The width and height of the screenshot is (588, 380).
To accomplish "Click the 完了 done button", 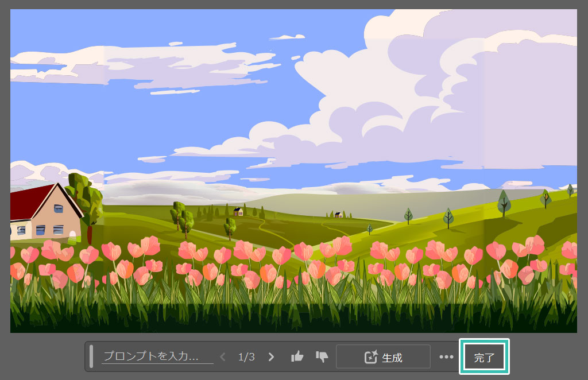I will pos(484,357).
